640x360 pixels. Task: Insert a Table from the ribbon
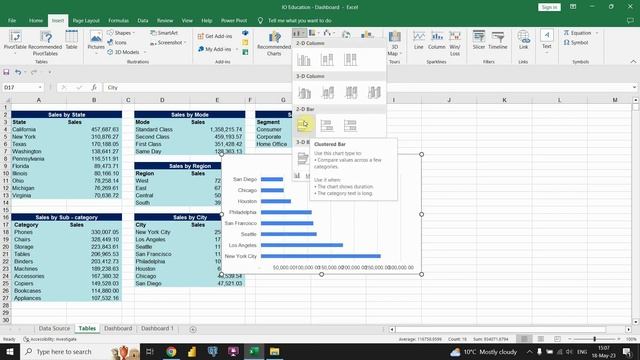pos(71,40)
